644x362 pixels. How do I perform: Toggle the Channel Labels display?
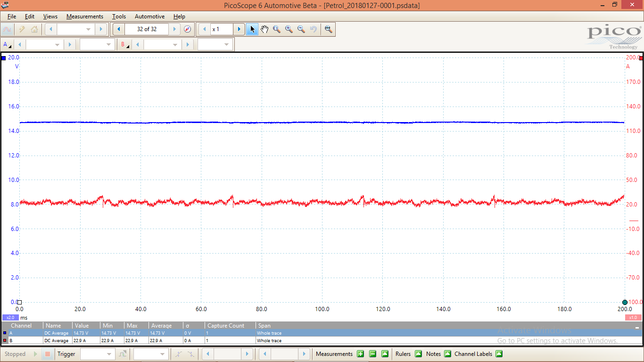499,354
